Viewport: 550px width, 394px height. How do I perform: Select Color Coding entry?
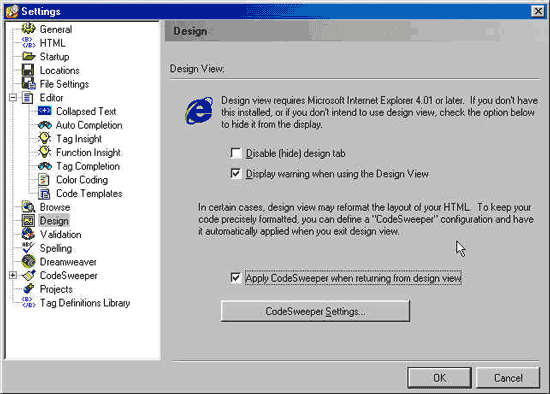tap(82, 180)
